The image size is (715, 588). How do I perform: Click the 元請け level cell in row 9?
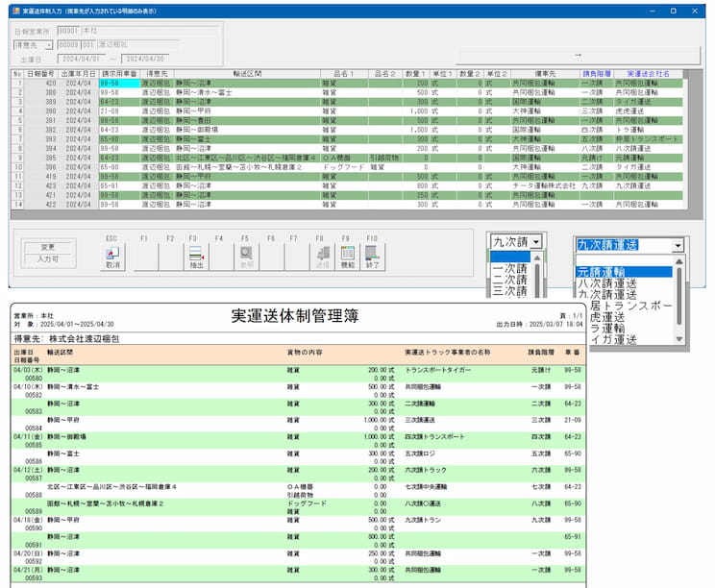pyautogui.click(x=597, y=158)
